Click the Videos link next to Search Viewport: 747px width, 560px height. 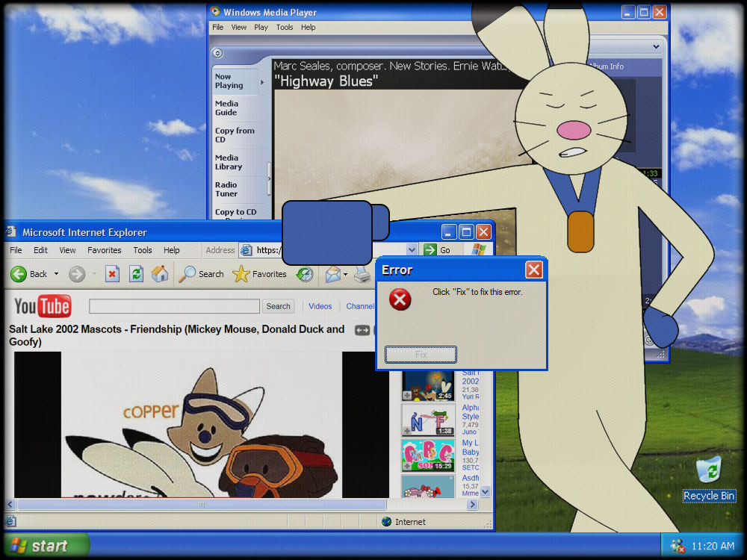(x=320, y=306)
